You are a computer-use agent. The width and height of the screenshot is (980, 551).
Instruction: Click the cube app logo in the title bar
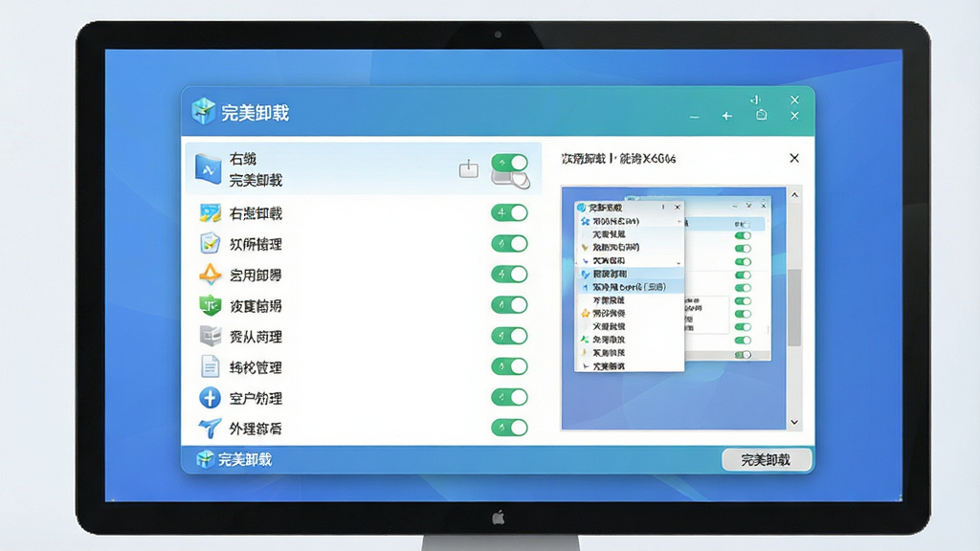point(203,111)
